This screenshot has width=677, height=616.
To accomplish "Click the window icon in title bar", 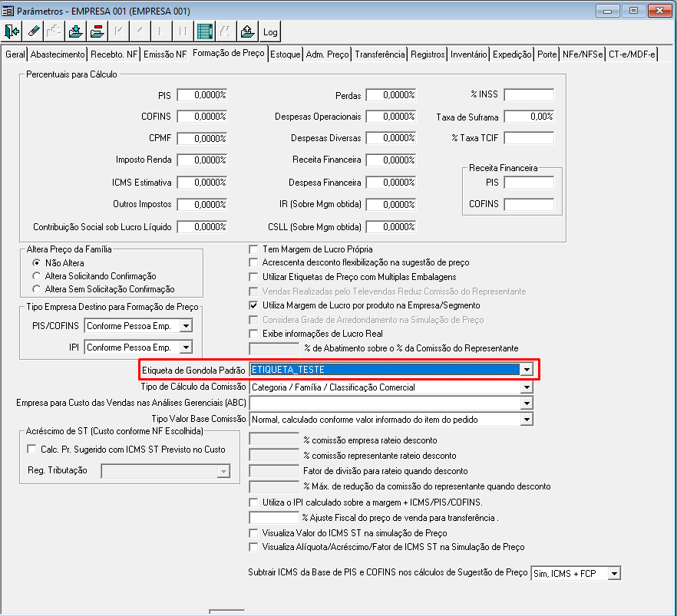I will click(8, 10).
